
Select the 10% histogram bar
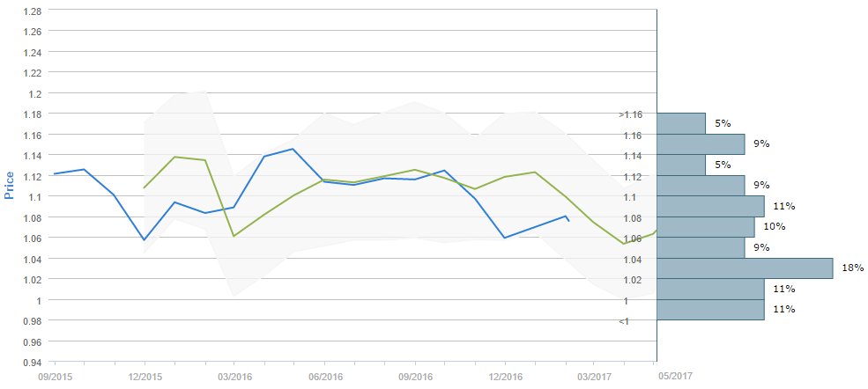point(705,227)
